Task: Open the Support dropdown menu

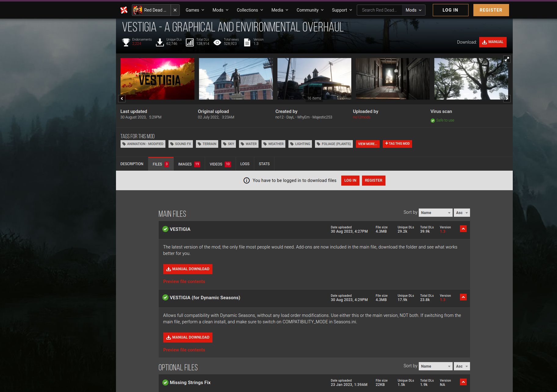Action: click(342, 10)
